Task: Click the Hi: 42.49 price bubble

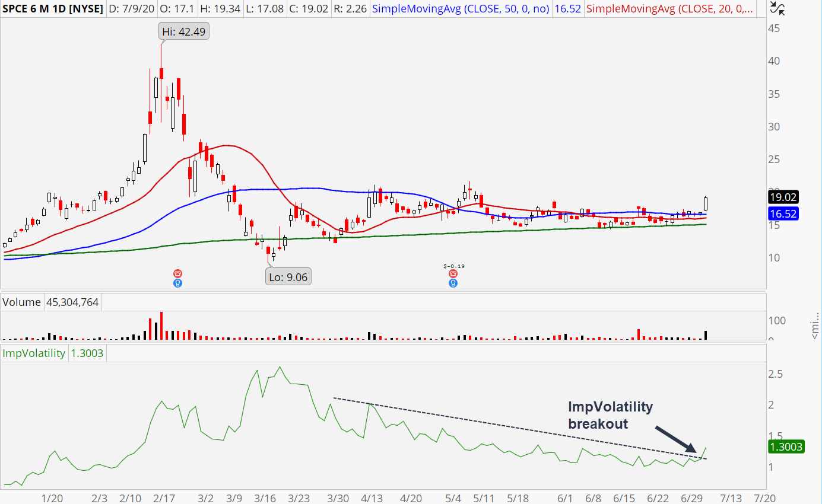Action: click(184, 32)
